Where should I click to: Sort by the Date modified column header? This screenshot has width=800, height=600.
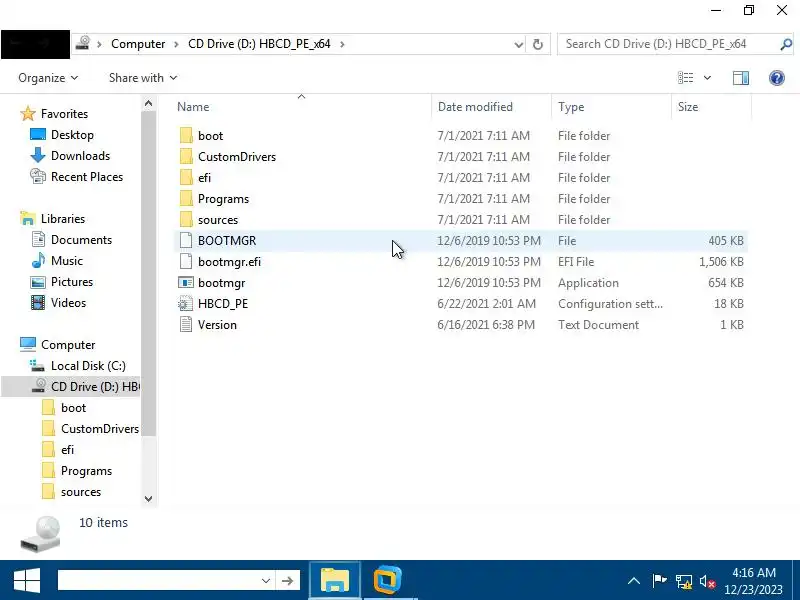[x=475, y=107]
